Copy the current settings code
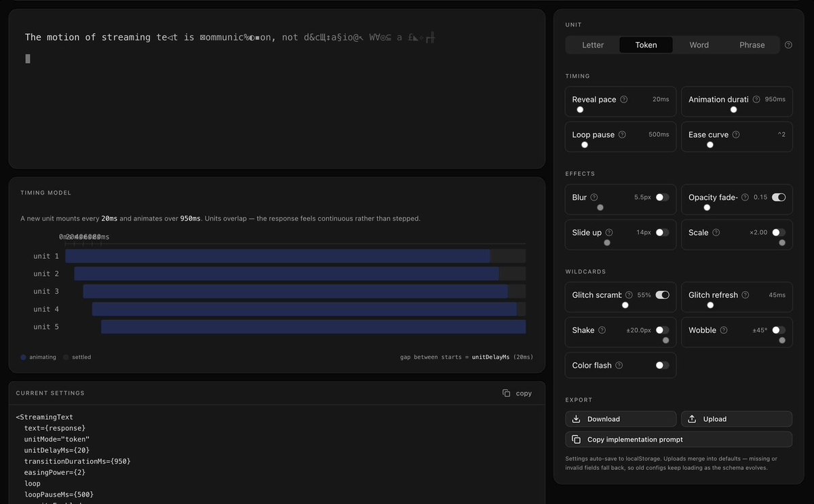Screen dimensions: 814x504 [x=517, y=393]
